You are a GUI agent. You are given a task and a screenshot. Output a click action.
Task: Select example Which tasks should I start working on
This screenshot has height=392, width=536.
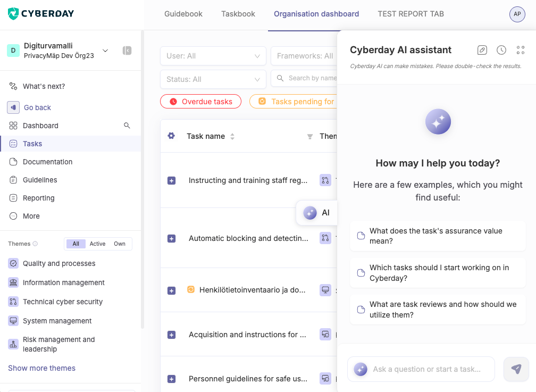coord(438,273)
